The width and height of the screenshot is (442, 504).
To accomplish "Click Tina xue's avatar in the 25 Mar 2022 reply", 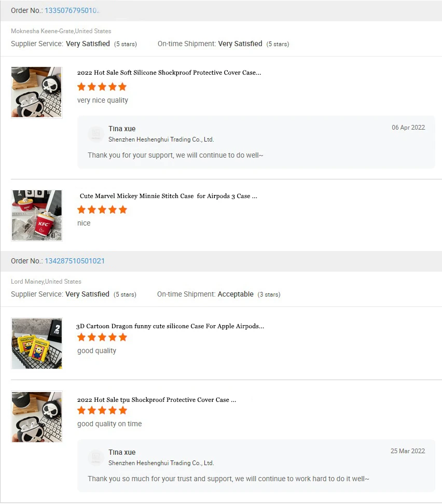I will [95, 457].
